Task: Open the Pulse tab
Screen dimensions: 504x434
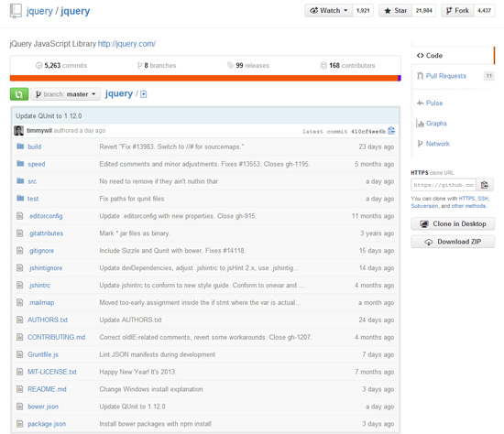Action: tap(430, 103)
